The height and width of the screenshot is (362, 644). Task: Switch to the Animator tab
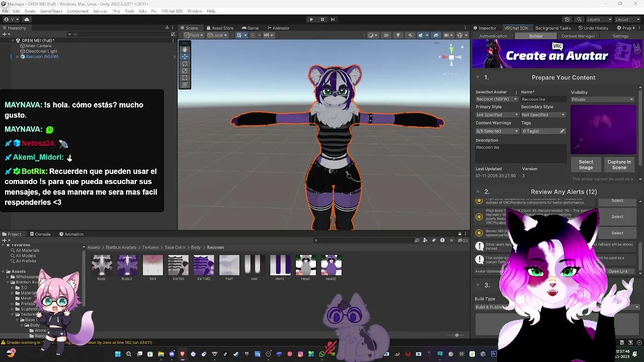pyautogui.click(x=278, y=28)
